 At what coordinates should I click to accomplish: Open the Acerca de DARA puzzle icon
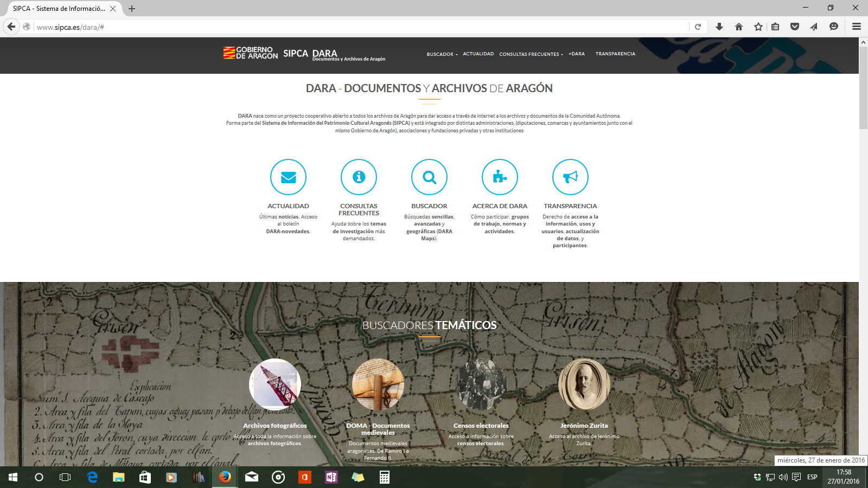click(500, 177)
